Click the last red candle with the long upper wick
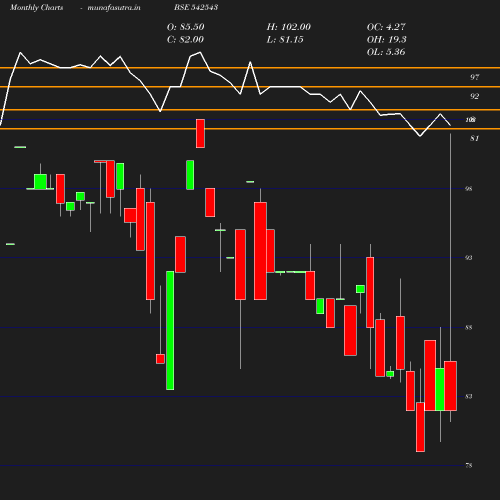 pyautogui.click(x=450, y=386)
